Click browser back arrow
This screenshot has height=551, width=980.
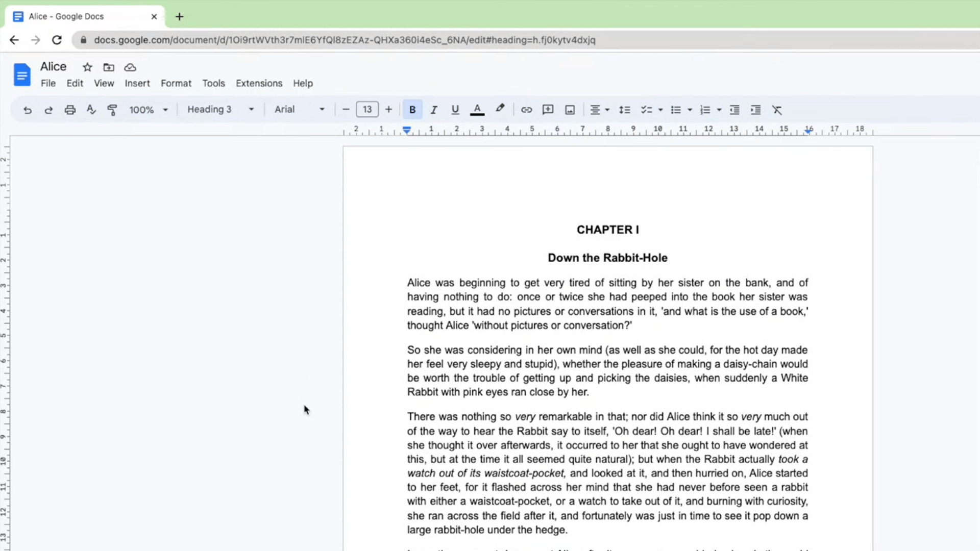14,40
